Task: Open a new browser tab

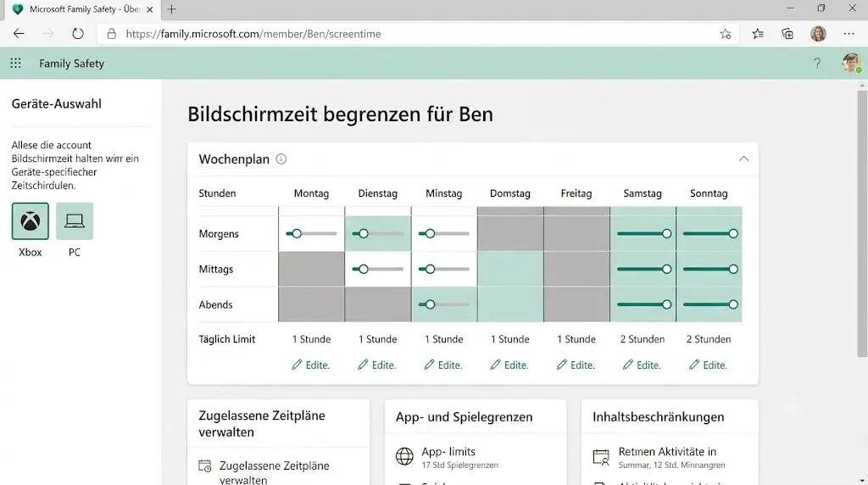Action: point(171,8)
